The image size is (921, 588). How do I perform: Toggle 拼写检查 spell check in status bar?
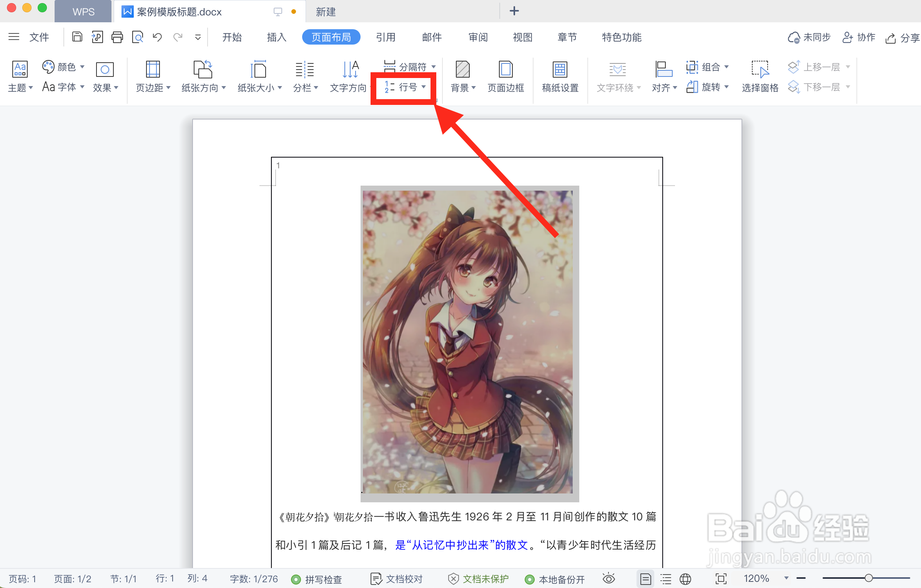coord(317,579)
